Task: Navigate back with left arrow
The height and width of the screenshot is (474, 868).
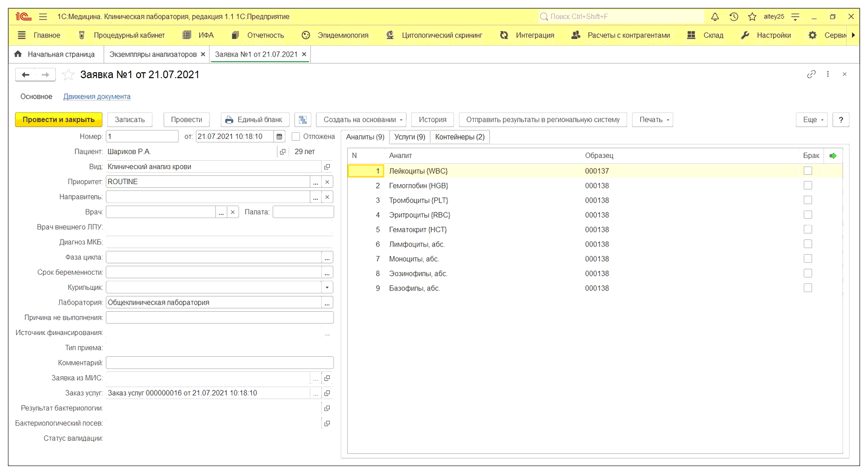Action: 25,75
